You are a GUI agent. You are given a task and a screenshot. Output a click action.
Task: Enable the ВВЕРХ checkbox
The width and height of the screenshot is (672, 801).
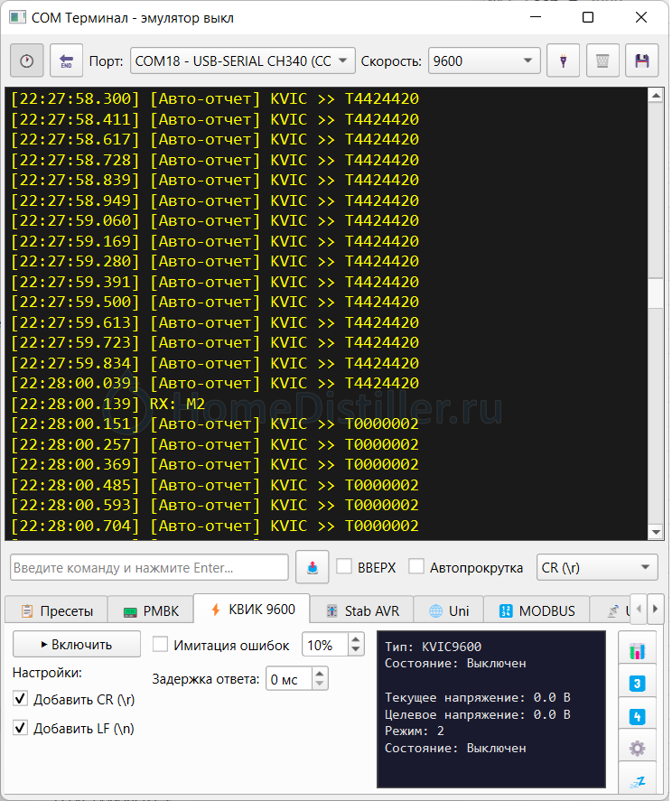coord(344,567)
